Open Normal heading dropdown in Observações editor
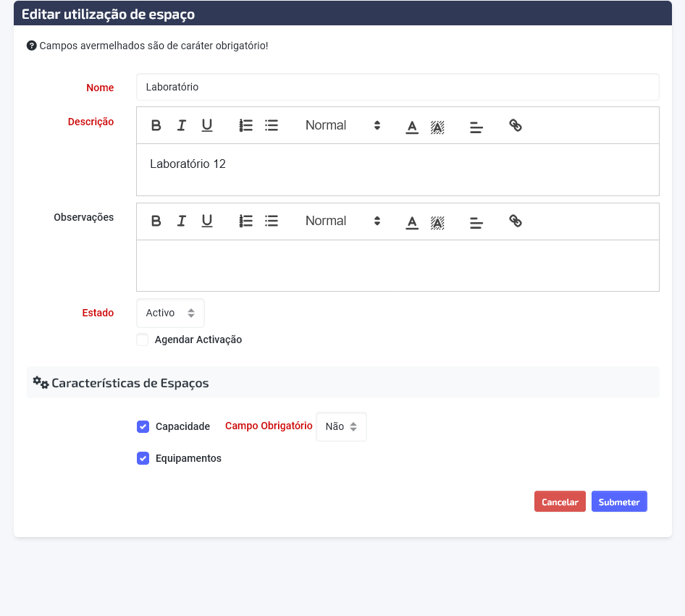 343,221
